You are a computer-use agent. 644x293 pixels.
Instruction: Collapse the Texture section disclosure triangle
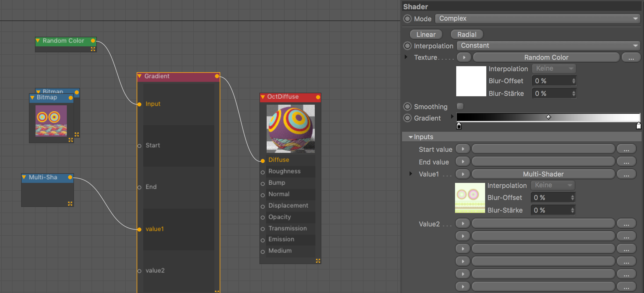point(406,57)
